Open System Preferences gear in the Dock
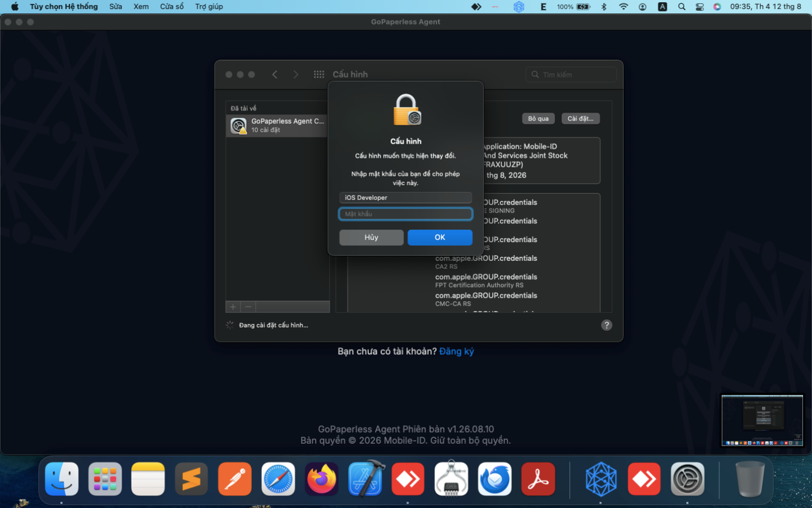Screen dimensions: 812x508 (x=688, y=478)
